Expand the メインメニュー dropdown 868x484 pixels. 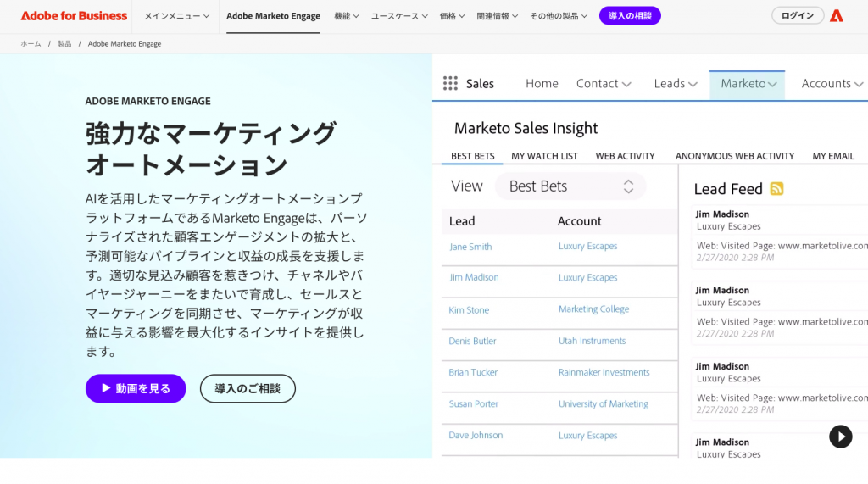pyautogui.click(x=177, y=16)
